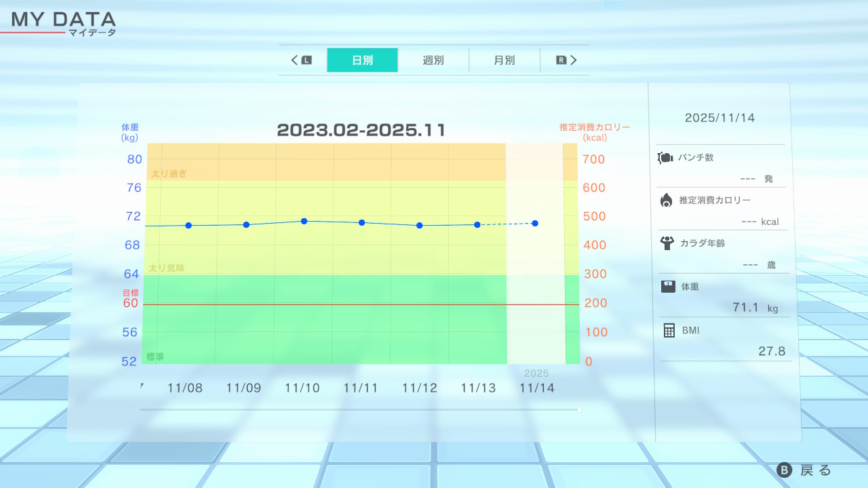Go to previous view with left chevron

tap(295, 60)
